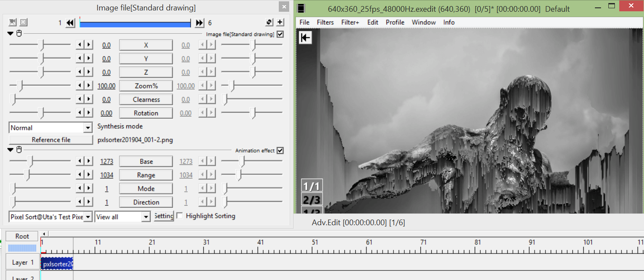Enable Highlight Sorting checkbox
This screenshot has width=644, height=280.
180,216
